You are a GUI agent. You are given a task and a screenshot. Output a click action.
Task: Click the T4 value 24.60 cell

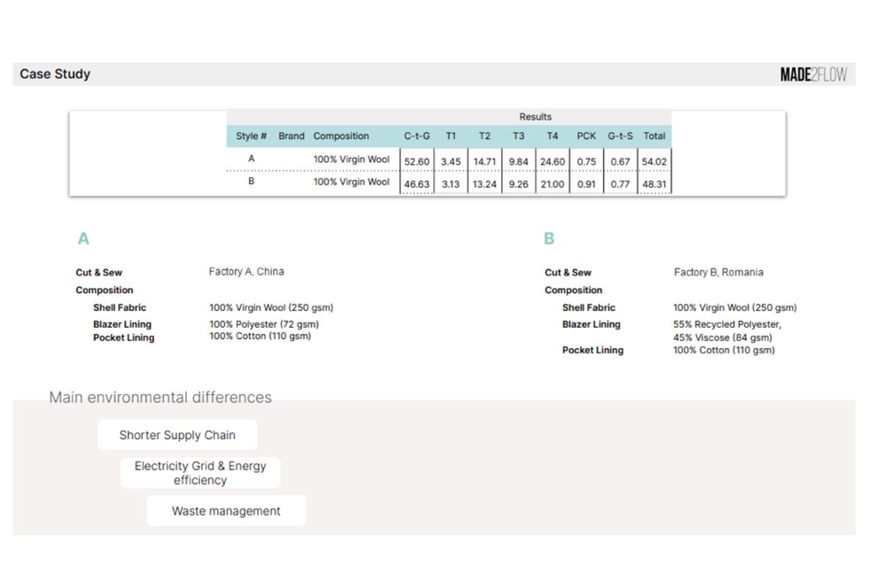(x=552, y=161)
